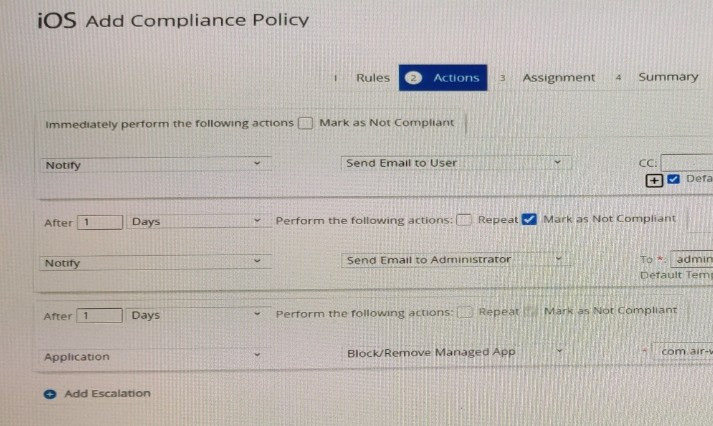Screen dimensions: 713x426
Task: Click the plus icon below the CC field
Action: 654,180
